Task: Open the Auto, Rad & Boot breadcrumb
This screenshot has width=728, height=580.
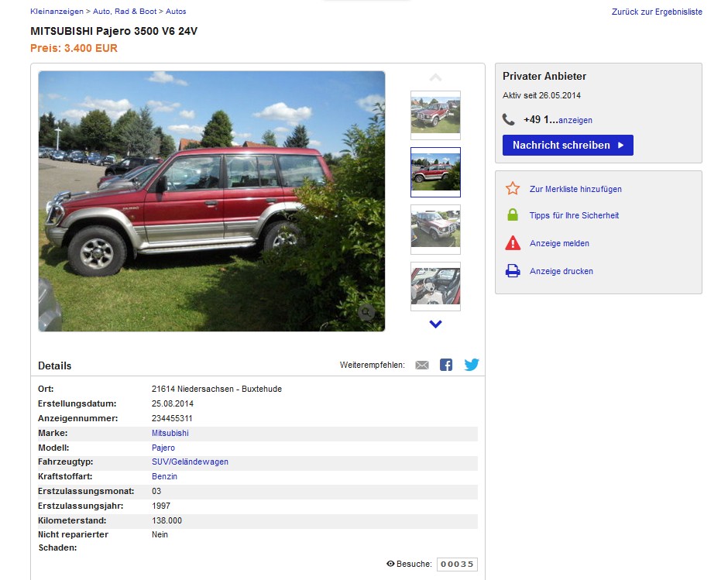Action: [125, 11]
